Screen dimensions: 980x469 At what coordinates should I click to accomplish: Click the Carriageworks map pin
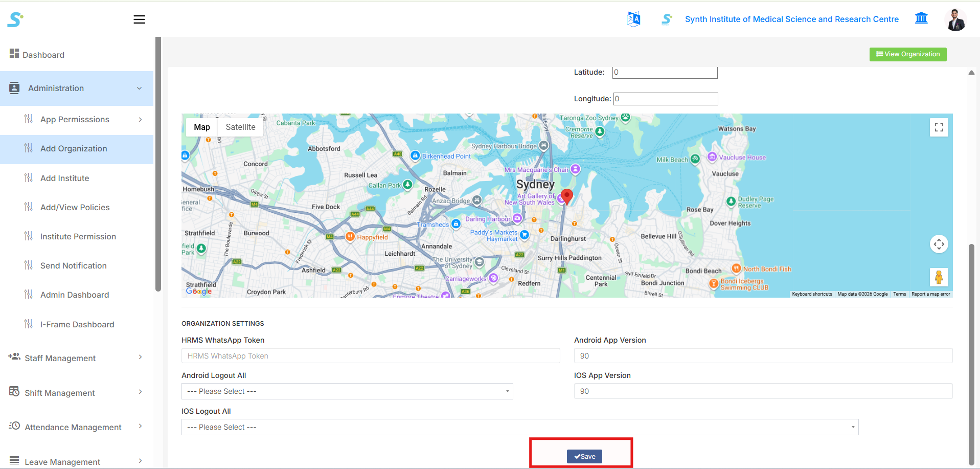coord(493,278)
